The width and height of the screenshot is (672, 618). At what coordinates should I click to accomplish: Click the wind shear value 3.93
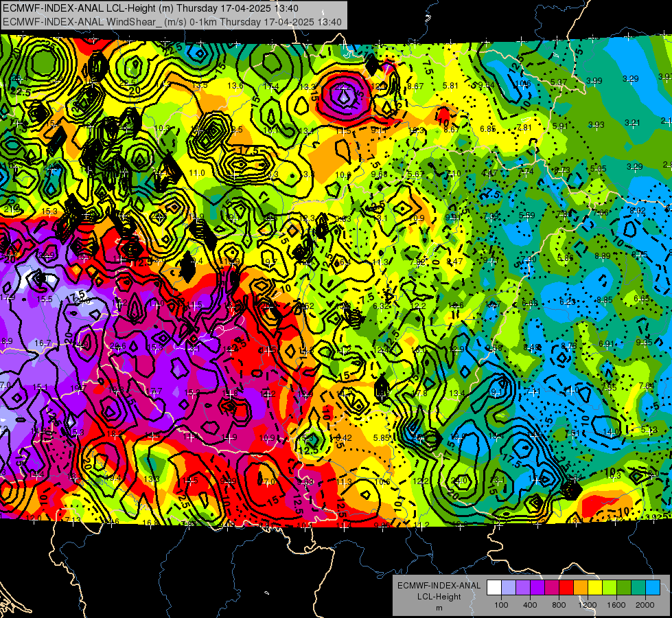coord(596,125)
